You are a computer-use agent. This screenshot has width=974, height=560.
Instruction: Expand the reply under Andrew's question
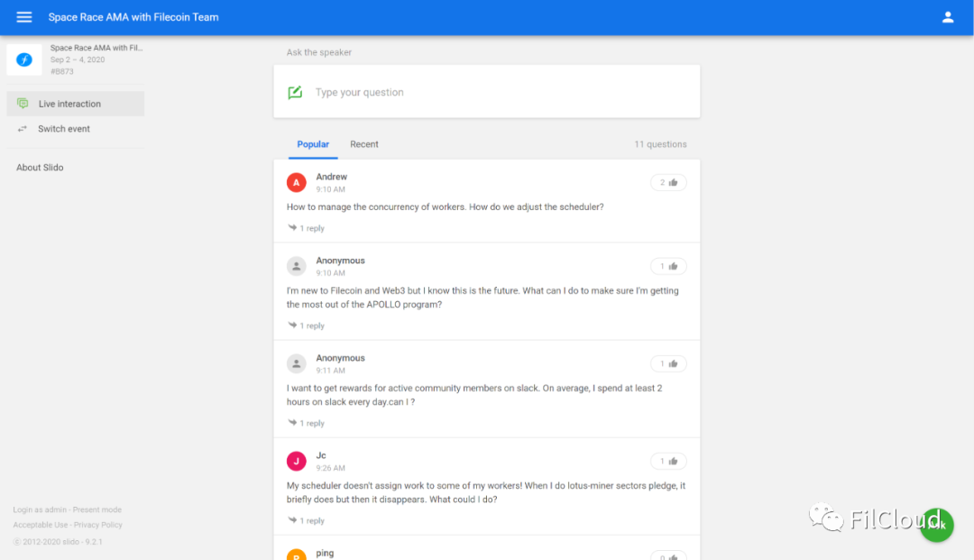307,228
